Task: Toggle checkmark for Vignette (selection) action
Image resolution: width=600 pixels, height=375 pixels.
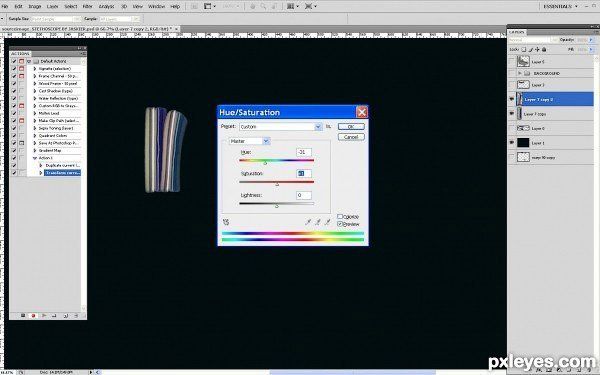Action: [14, 69]
